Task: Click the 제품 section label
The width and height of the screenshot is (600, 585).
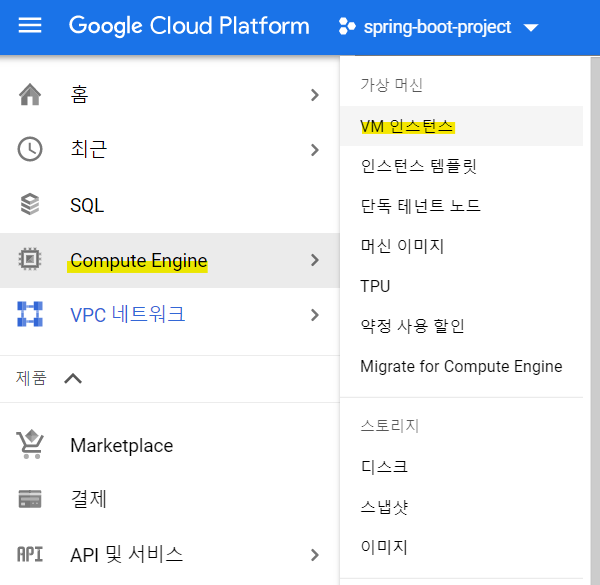Action: (x=31, y=378)
